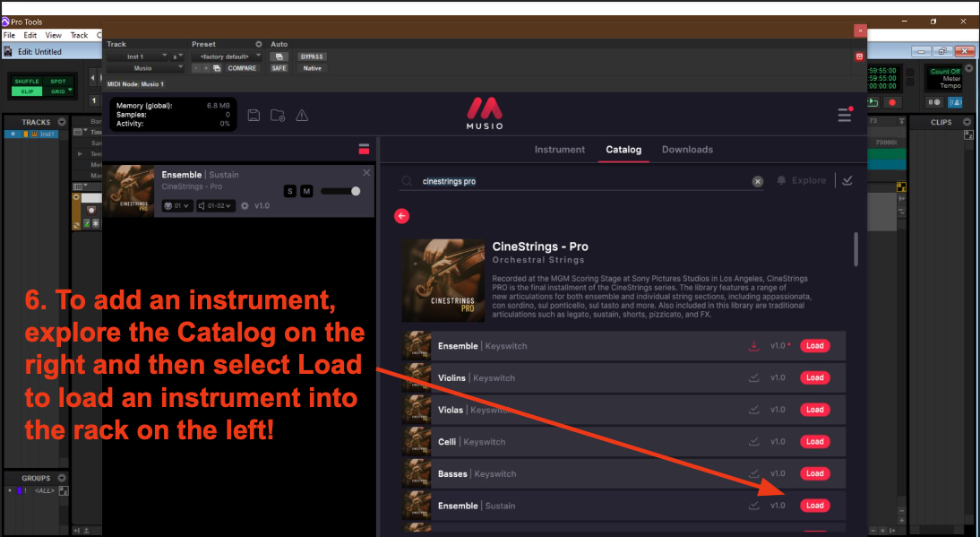Switch to the Downloads tab
Image resolution: width=980 pixels, height=537 pixels.
tap(687, 150)
